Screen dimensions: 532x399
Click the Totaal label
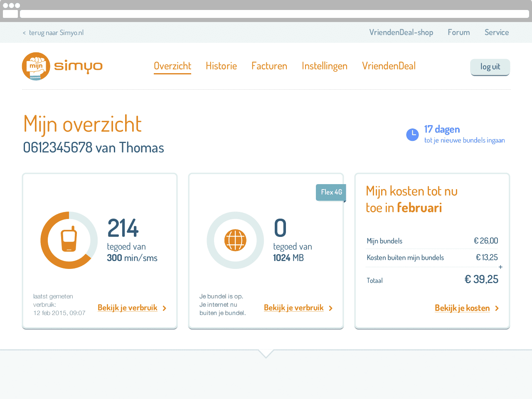374,281
